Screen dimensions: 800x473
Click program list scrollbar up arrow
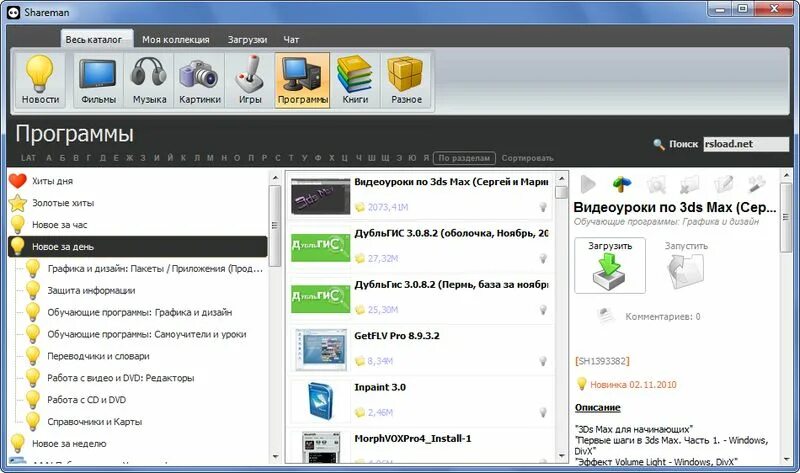(561, 179)
